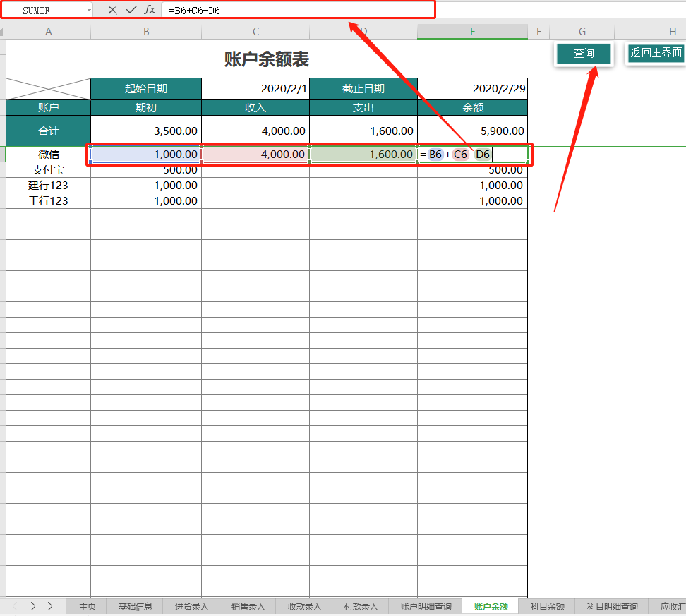Select column C header
Screen dimensions: 686x616
[255, 32]
